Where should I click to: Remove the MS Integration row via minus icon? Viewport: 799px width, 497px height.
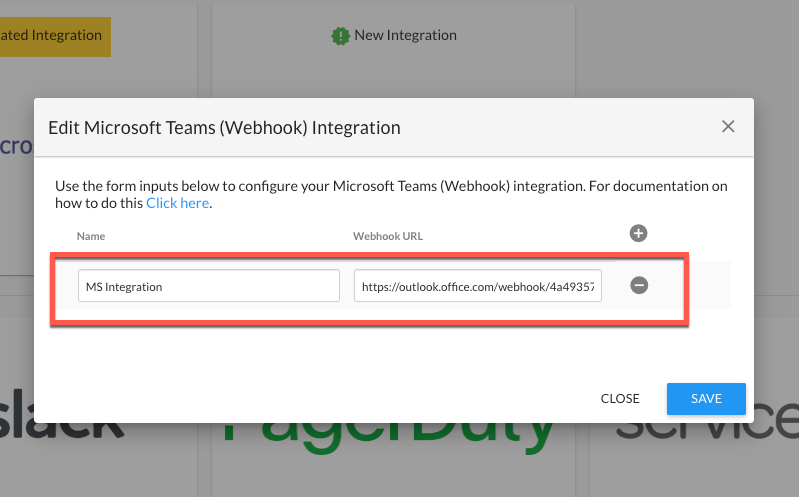(x=639, y=285)
